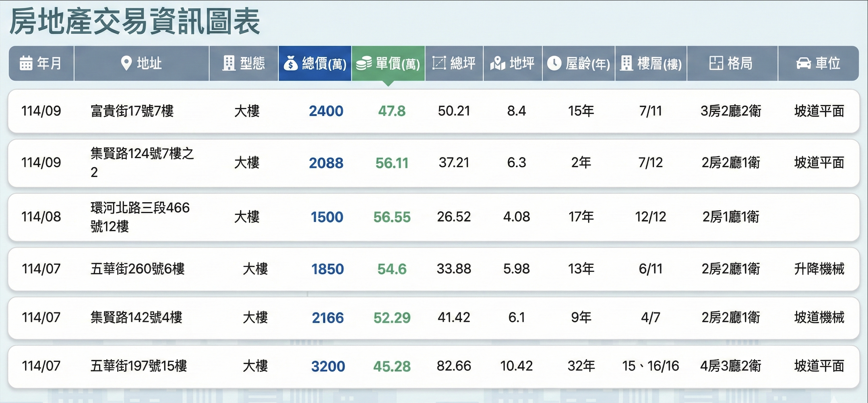Click the map pin icon beside 地址

126,63
